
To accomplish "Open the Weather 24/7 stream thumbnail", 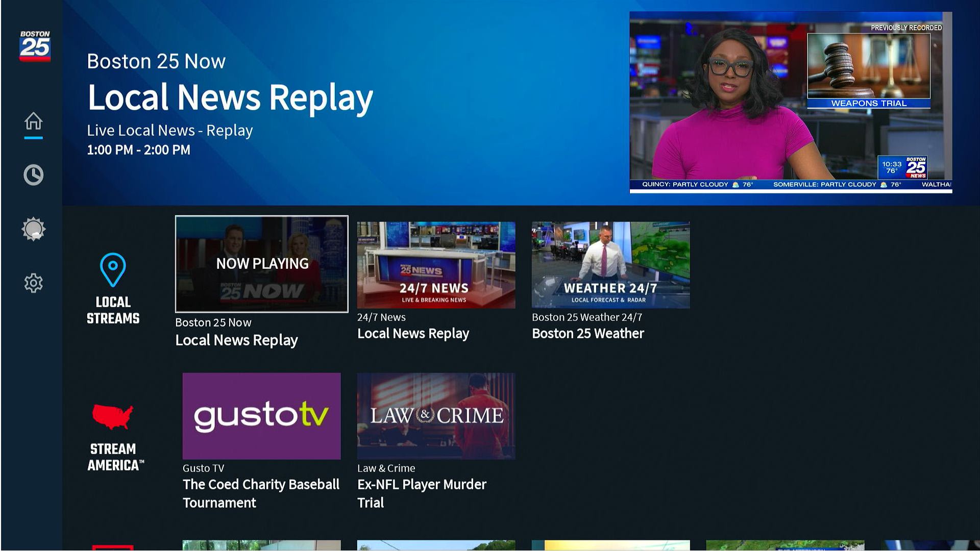I will coord(610,265).
